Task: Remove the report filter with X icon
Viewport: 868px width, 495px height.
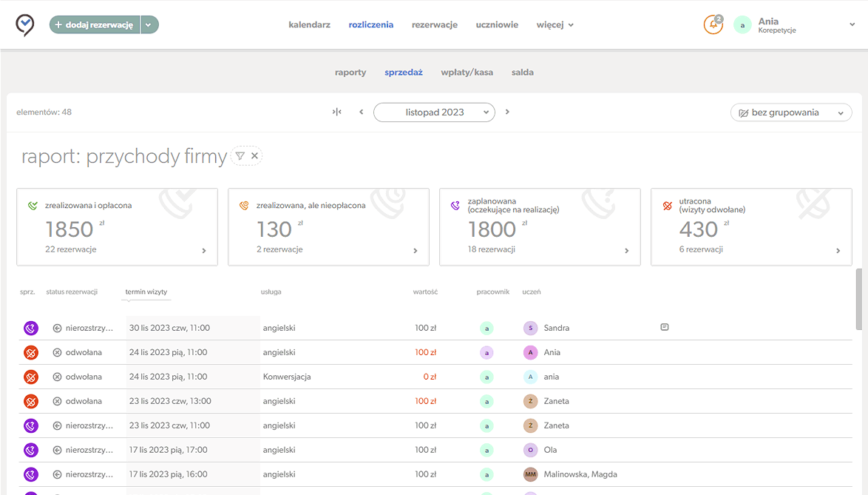Action: click(x=254, y=156)
